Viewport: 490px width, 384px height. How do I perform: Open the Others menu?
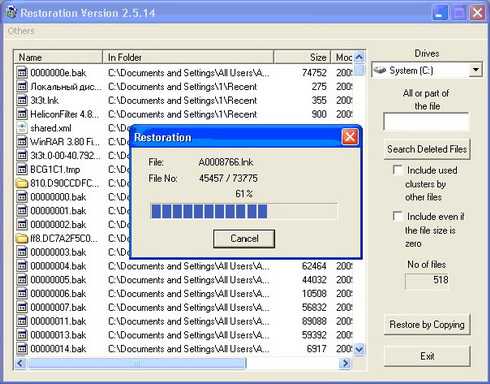(21, 31)
